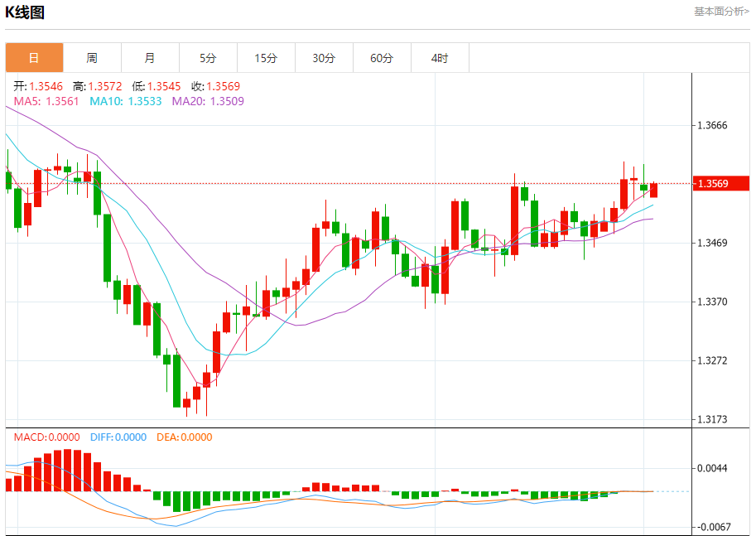Screen dimensions: 756x536
Task: Click the MA20 indicator label
Action: click(208, 101)
